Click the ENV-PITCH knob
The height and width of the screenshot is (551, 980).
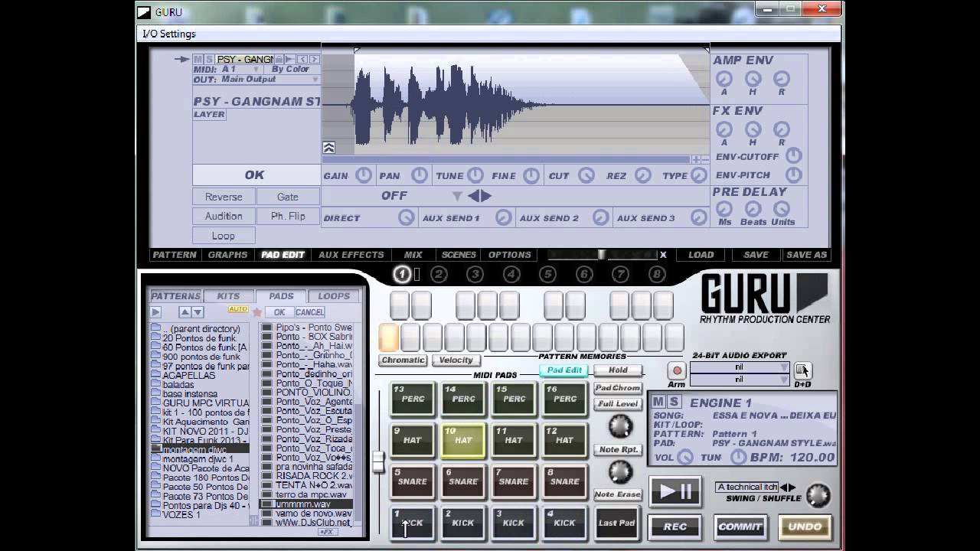click(794, 175)
